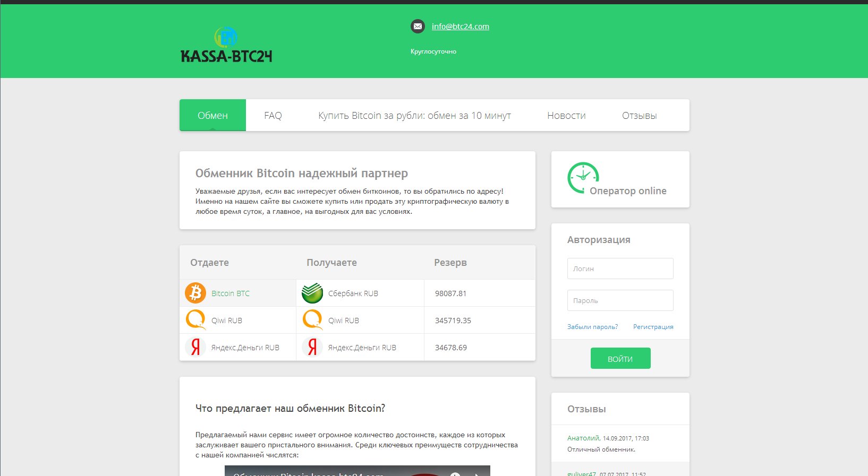Click the Получаете column header
This screenshot has height=476, width=868.
pos(331,263)
